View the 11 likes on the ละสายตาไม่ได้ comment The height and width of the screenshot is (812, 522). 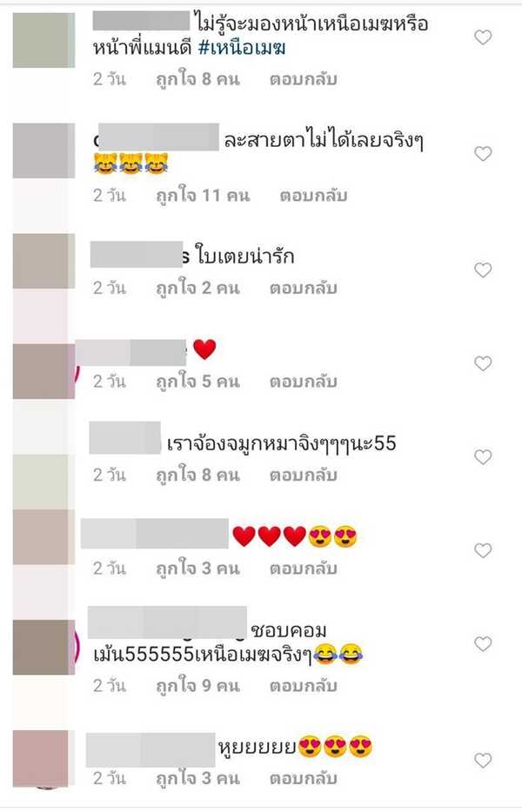coord(204,196)
